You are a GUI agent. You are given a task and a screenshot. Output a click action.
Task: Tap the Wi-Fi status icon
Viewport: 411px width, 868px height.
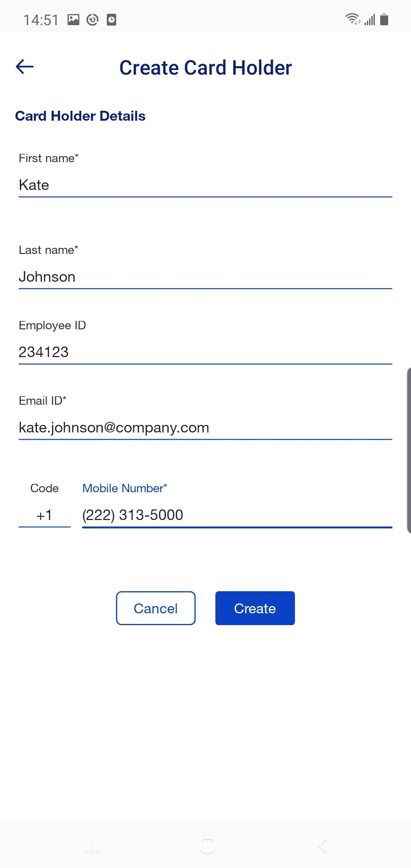(x=352, y=19)
